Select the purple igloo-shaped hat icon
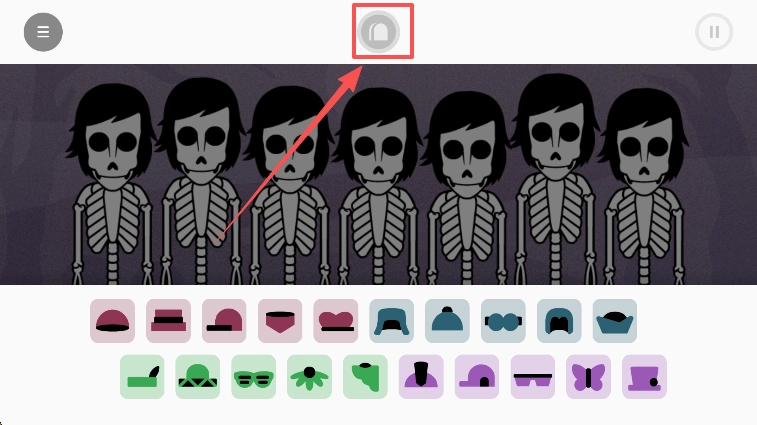 click(477, 377)
